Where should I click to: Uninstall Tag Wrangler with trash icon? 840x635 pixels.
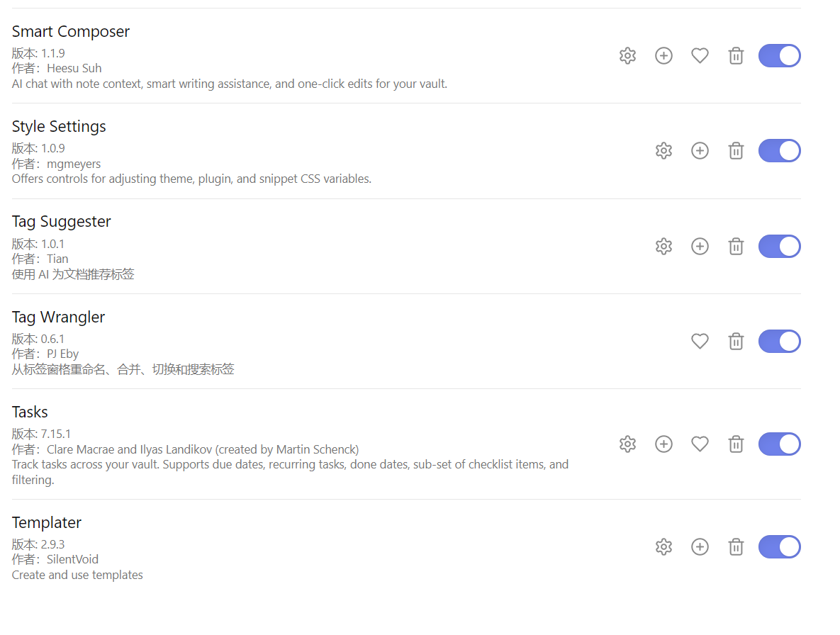click(736, 341)
